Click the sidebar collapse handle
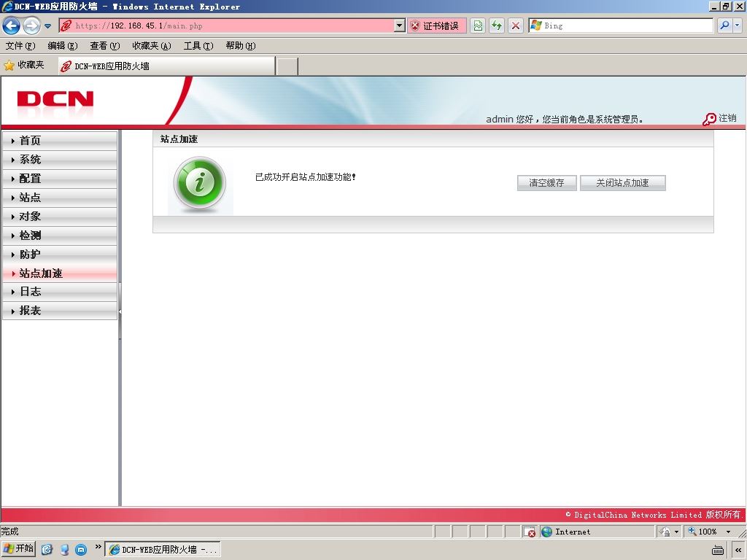Image resolution: width=747 pixels, height=560 pixels. [120, 311]
